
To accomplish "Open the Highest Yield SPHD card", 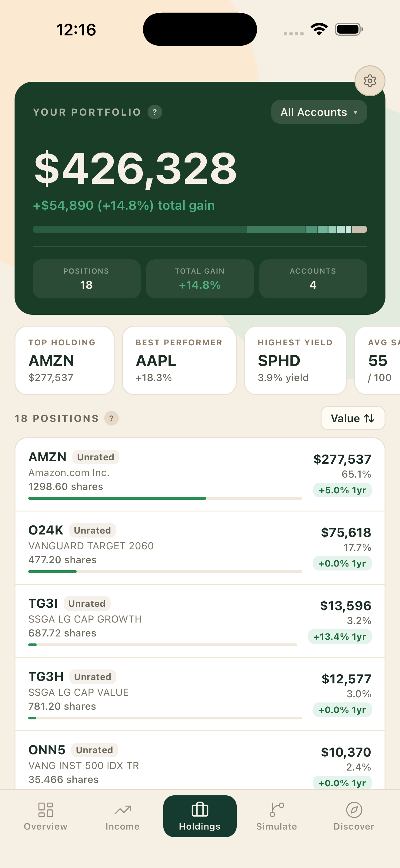I will (x=295, y=360).
